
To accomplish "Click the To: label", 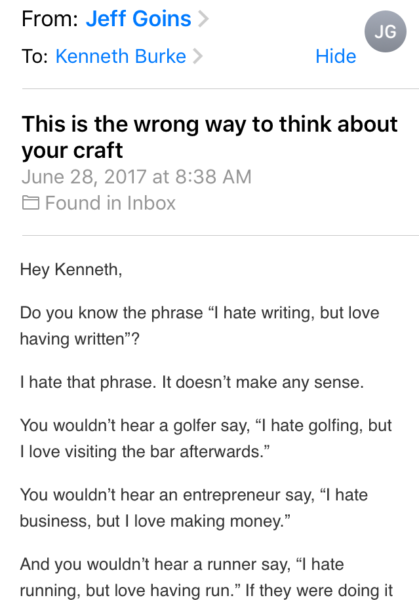I will (35, 56).
